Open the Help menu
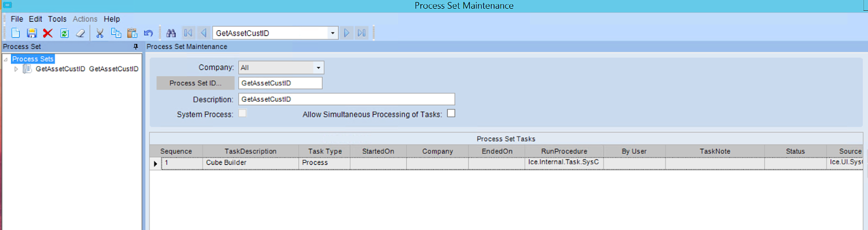Screen dimensions: 868x230 point(112,19)
